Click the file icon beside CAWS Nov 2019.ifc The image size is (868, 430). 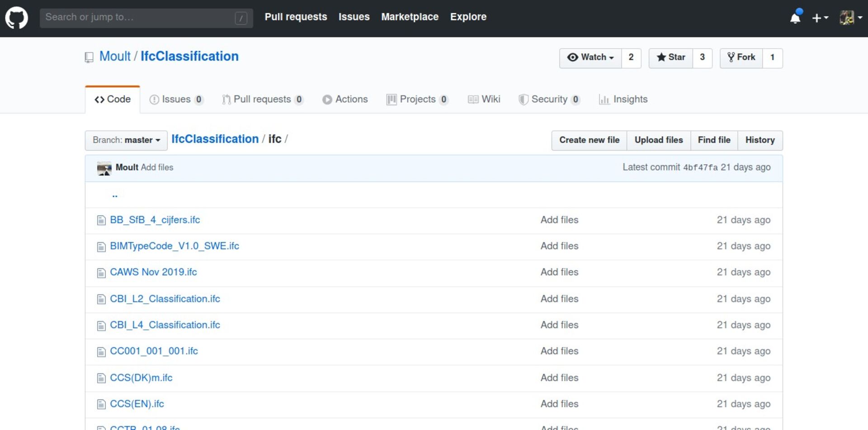(x=101, y=273)
